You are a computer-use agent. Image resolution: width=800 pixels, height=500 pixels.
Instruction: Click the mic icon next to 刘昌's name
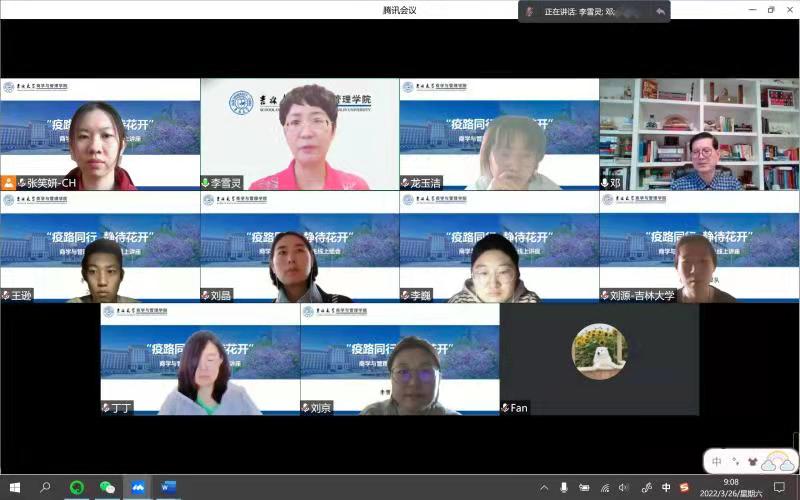(205, 295)
